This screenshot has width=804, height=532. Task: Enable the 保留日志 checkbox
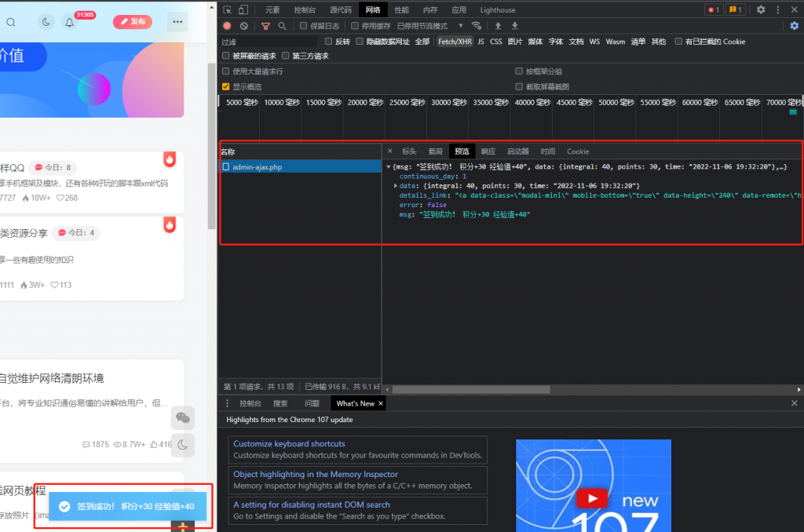point(304,26)
